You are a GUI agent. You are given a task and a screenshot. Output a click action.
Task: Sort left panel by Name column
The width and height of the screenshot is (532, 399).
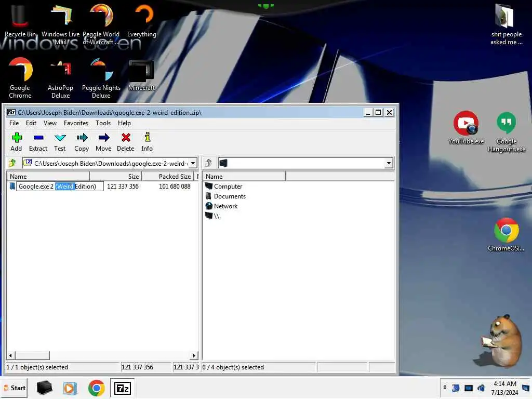48,177
